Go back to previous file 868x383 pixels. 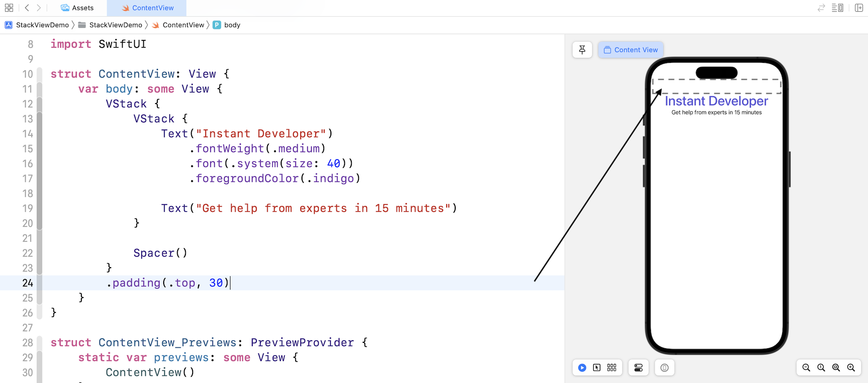[27, 8]
